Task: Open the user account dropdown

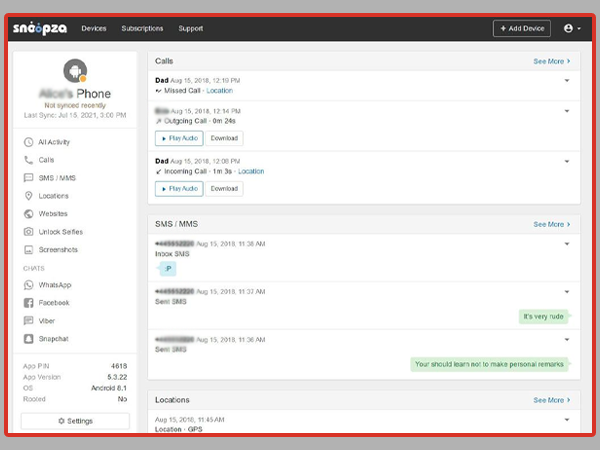Action: click(572, 28)
